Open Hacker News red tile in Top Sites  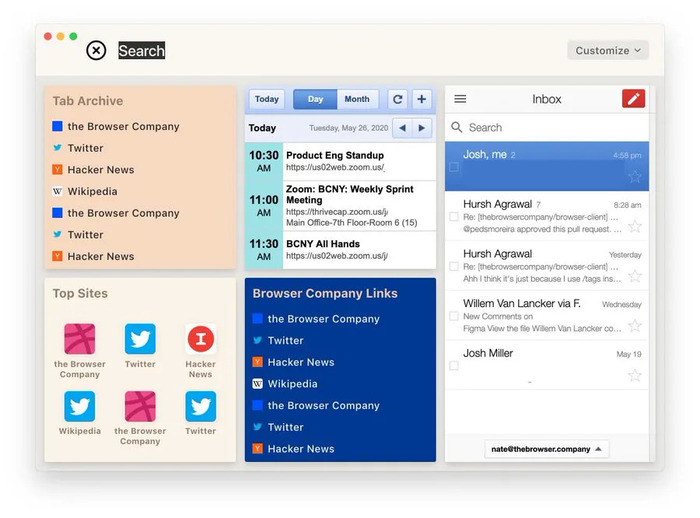[x=200, y=351]
